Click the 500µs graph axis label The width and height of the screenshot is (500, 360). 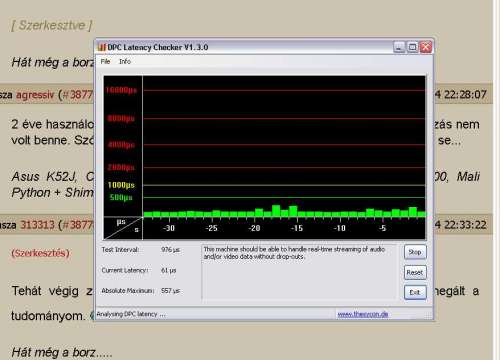click(x=121, y=198)
